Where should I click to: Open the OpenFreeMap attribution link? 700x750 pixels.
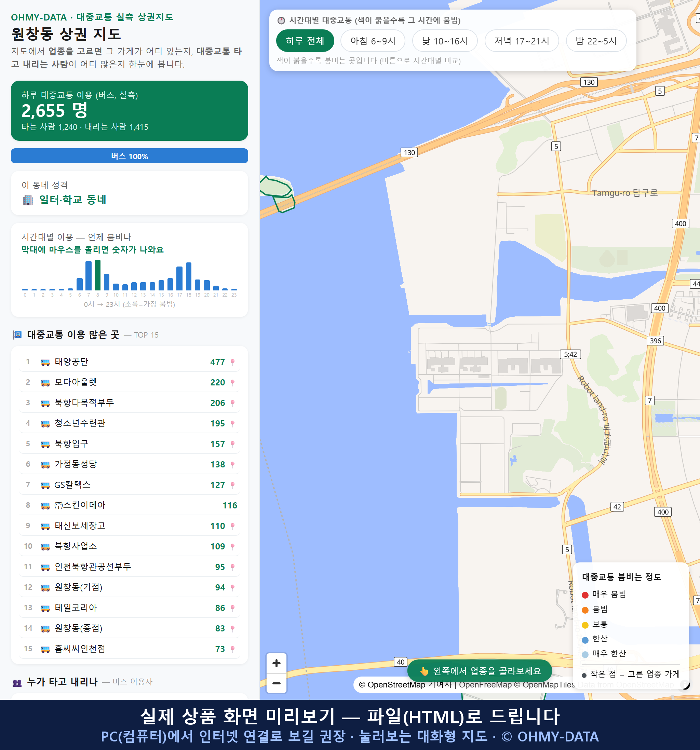click(x=485, y=685)
